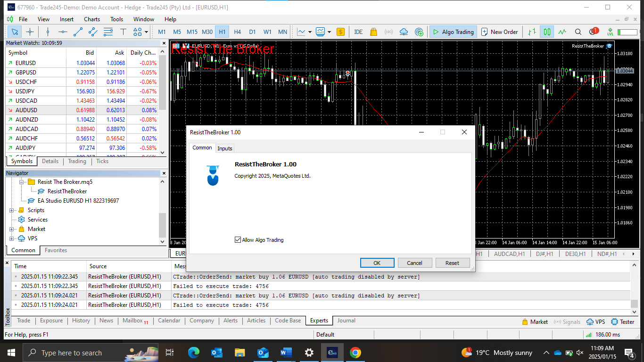This screenshot has width=644, height=362.
Task: Toggle Allow Algo Trading checkbox
Action: [x=238, y=240]
